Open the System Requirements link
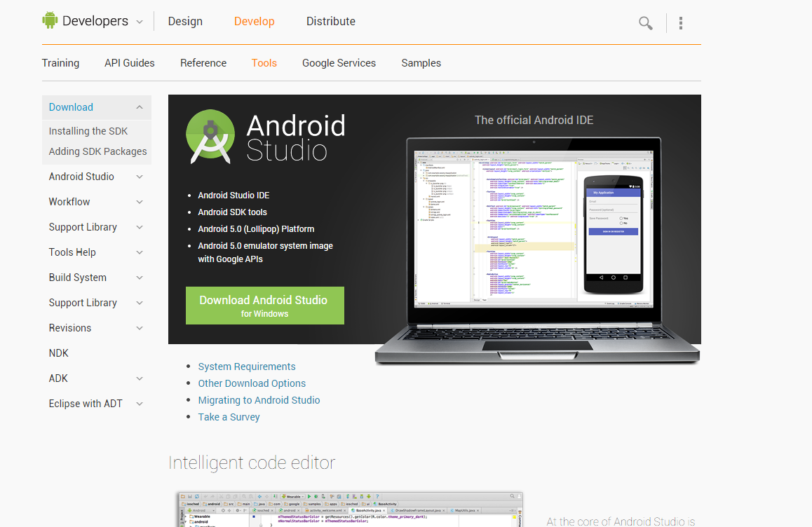 tap(247, 367)
